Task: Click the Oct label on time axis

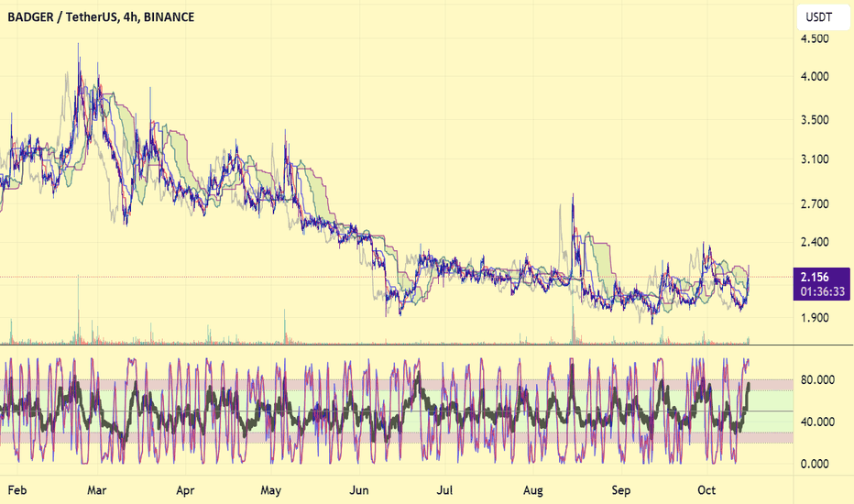Action: (x=706, y=490)
